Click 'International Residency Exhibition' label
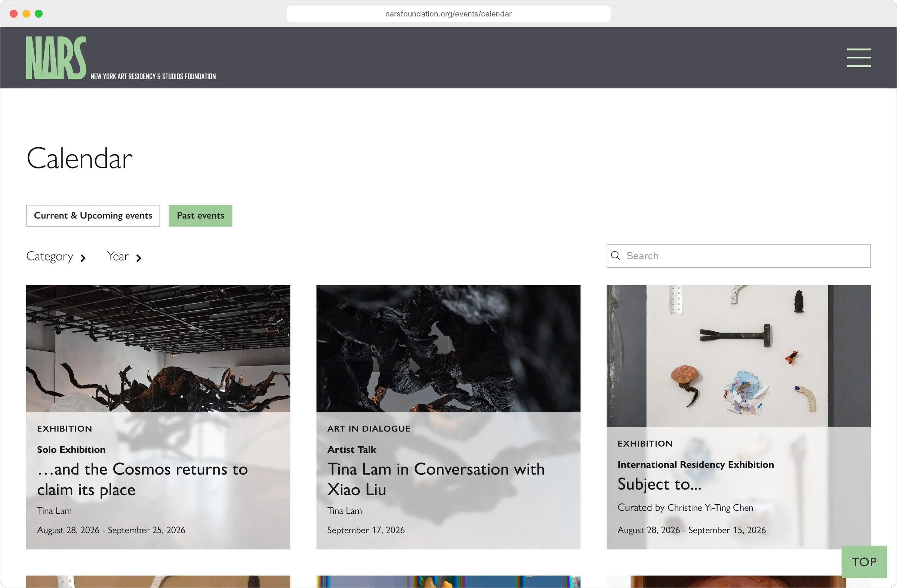The height and width of the screenshot is (588, 897). [696, 465]
